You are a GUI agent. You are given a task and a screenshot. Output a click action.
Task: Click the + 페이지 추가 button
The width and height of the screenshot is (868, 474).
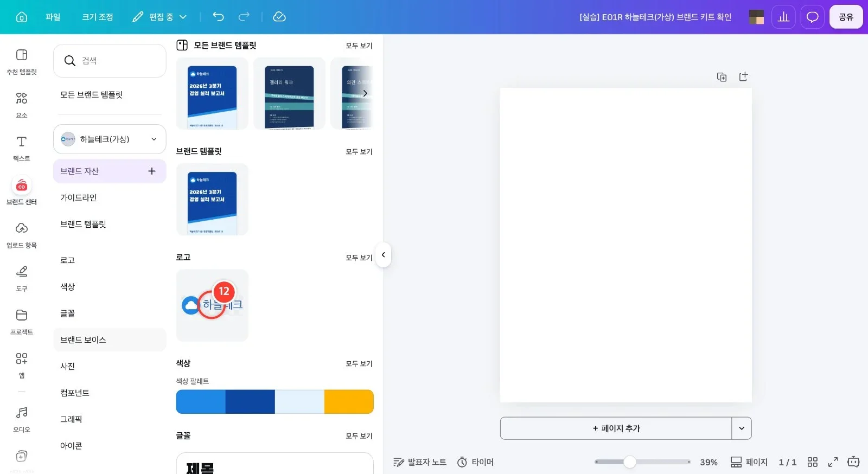[616, 428]
